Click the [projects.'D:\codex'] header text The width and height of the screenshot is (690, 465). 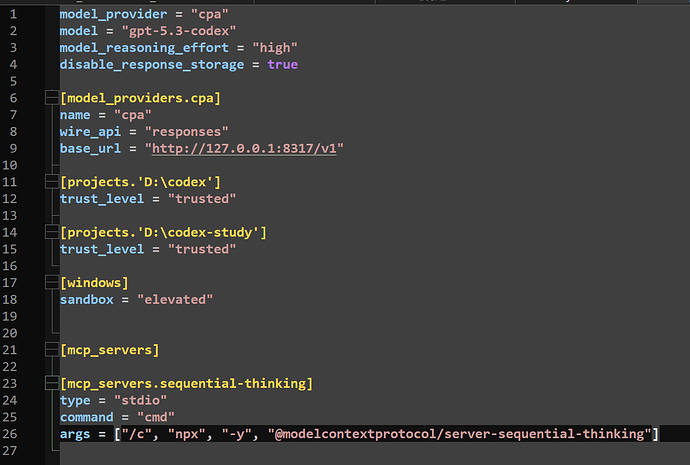(140, 182)
